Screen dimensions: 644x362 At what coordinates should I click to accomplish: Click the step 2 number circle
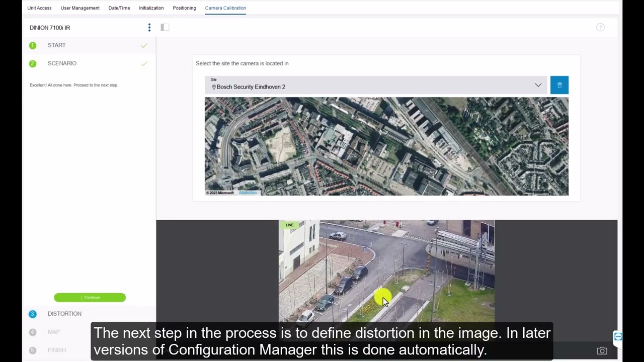33,63
